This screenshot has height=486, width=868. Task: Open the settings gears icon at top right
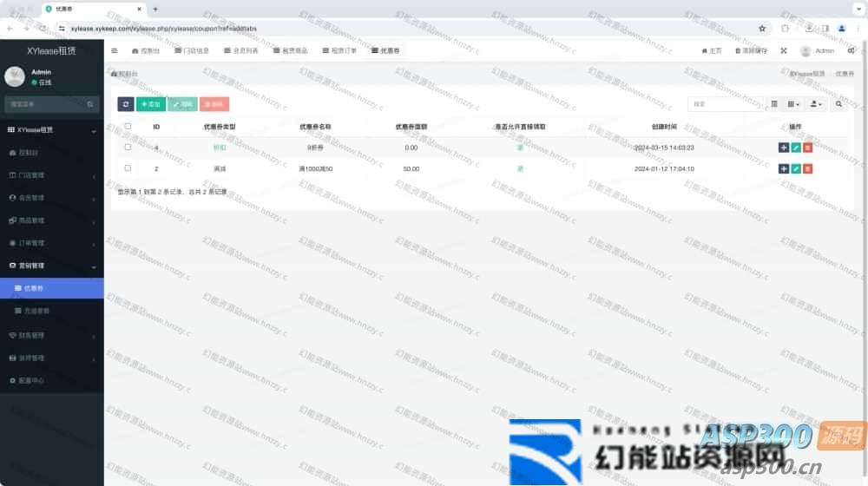click(x=851, y=51)
